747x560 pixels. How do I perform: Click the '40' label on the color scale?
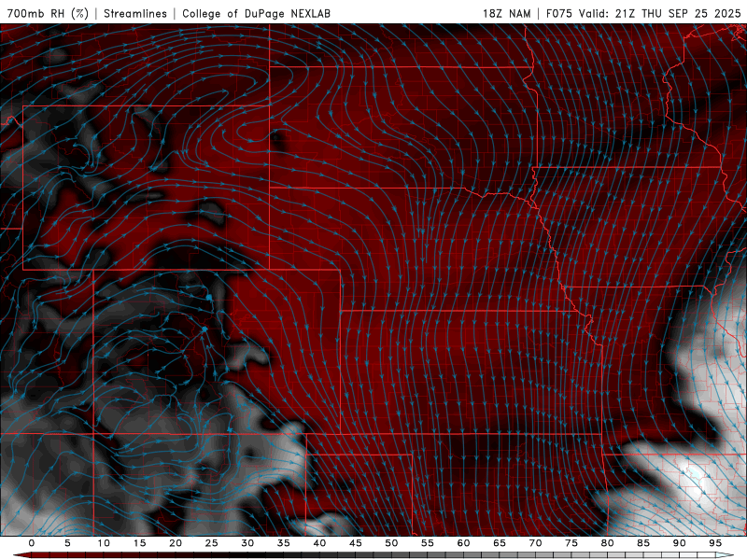click(319, 543)
